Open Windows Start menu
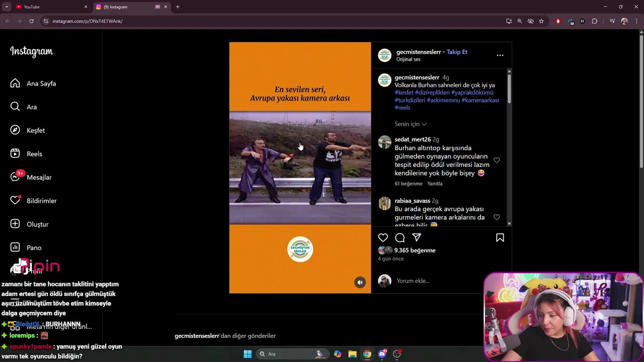This screenshot has height=362, width=644. pos(248,354)
